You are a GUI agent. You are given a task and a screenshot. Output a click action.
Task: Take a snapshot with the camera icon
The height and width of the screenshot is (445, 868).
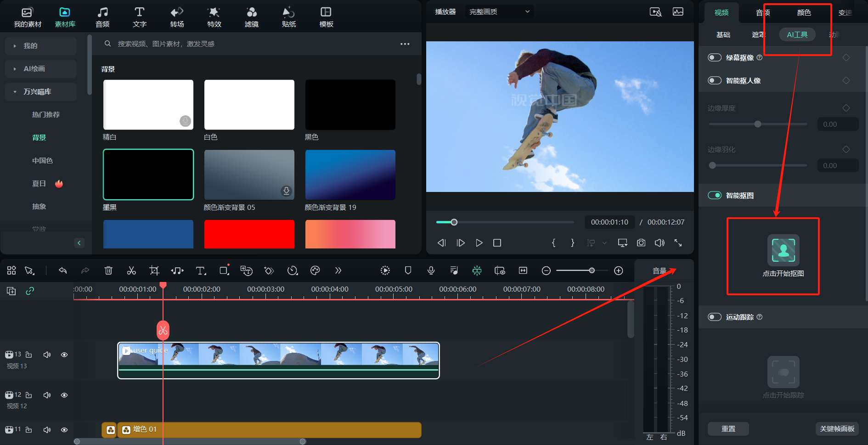tap(641, 242)
